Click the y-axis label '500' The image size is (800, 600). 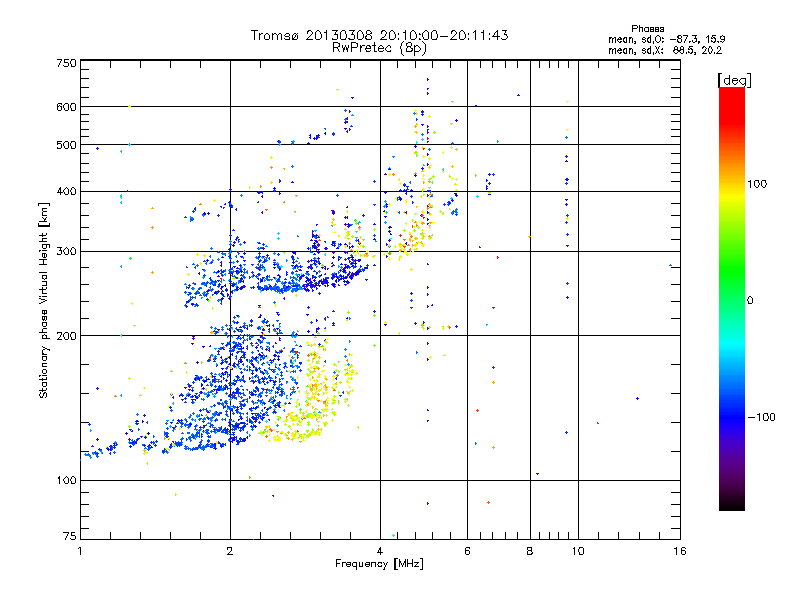click(66, 145)
